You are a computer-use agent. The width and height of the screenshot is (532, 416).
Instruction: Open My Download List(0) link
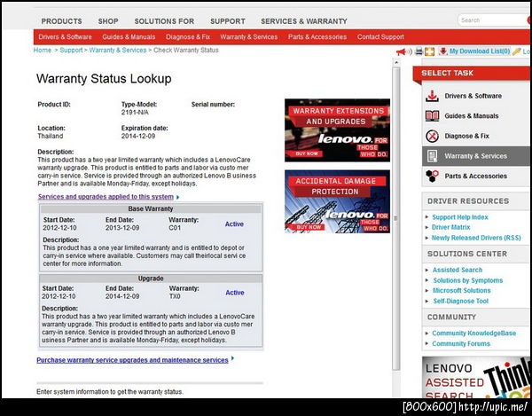click(480, 51)
